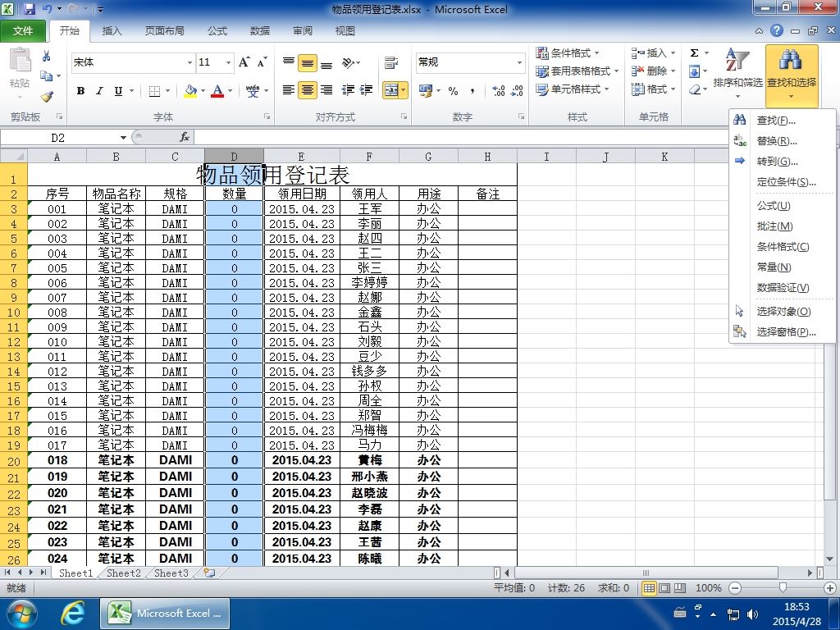Decrease the indent level
840x630 pixels.
[348, 90]
